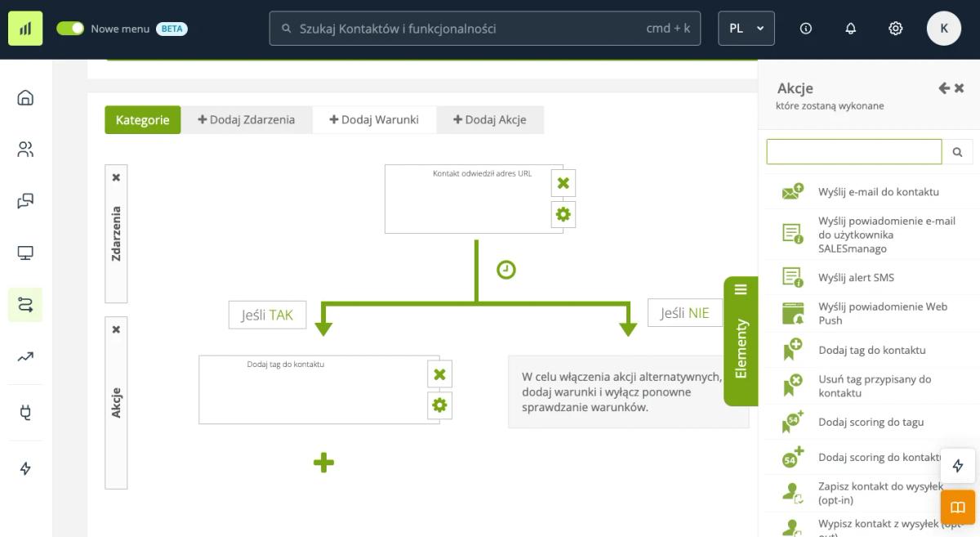Open the monitor icon in sidebar
The height and width of the screenshot is (537, 980).
[25, 253]
